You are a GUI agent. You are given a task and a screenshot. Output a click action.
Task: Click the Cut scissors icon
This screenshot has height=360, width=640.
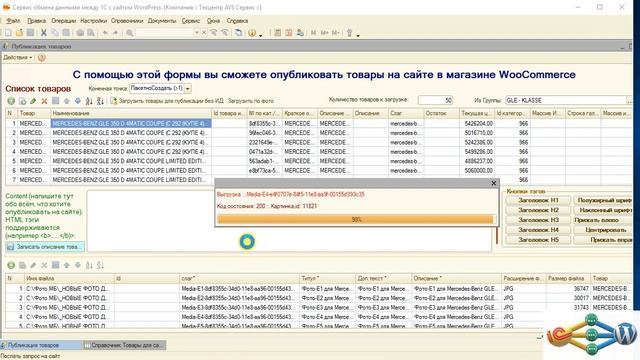tap(44, 33)
